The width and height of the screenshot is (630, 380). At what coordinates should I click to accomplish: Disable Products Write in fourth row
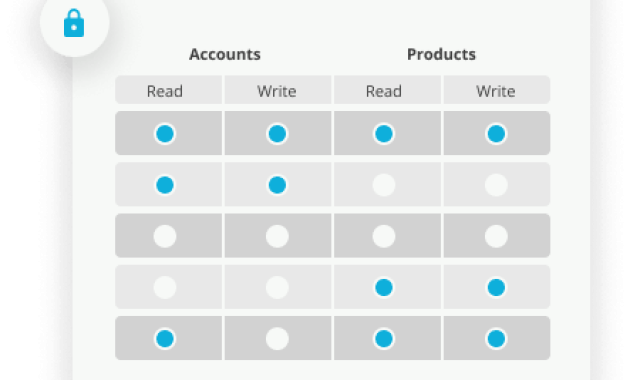pyautogui.click(x=496, y=287)
